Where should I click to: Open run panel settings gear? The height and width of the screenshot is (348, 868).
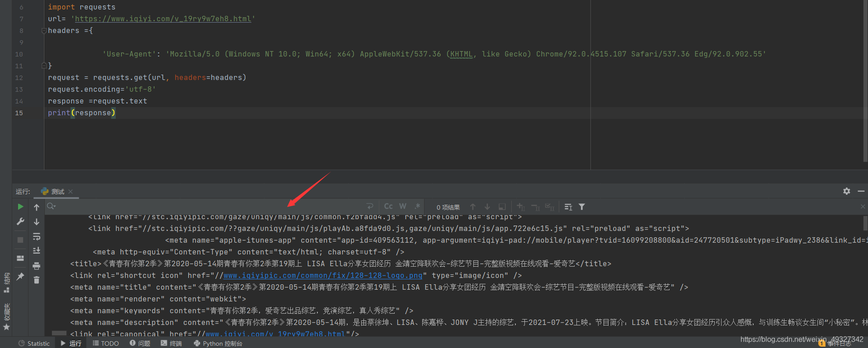coord(847,191)
